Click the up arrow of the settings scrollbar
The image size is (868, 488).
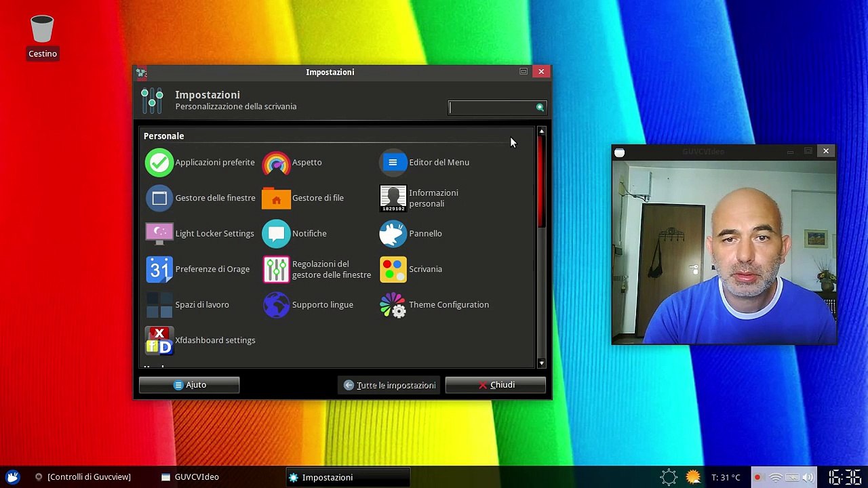click(541, 131)
